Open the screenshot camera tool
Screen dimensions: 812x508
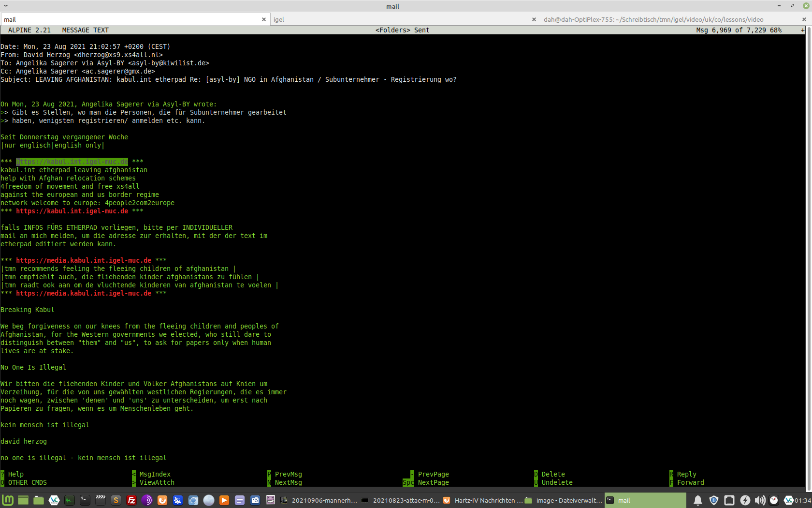click(x=255, y=500)
